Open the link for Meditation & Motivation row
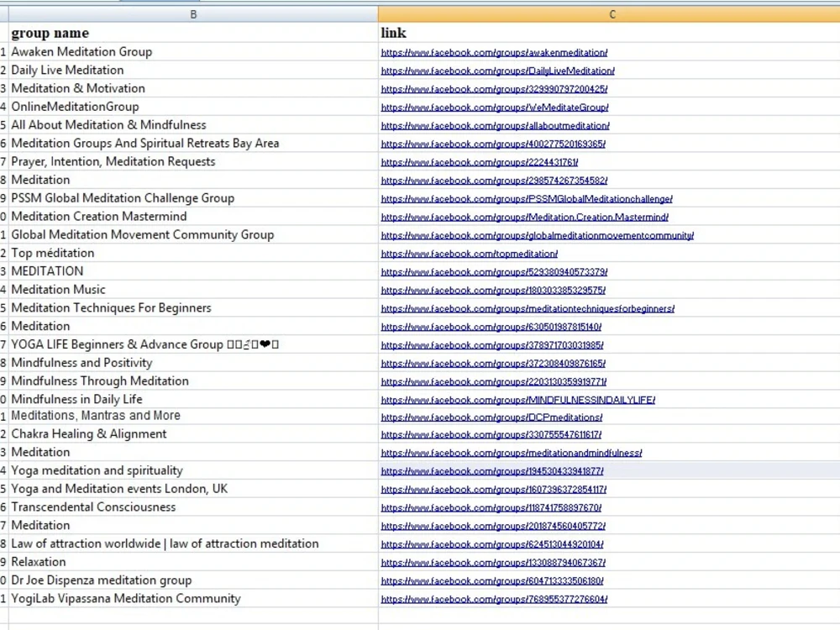The width and height of the screenshot is (840, 630). coord(494,89)
